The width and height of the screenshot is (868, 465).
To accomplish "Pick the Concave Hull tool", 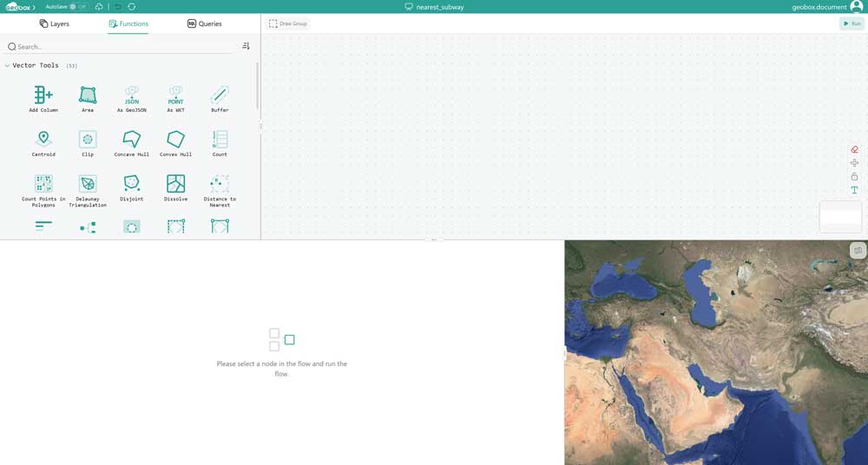I will [132, 143].
